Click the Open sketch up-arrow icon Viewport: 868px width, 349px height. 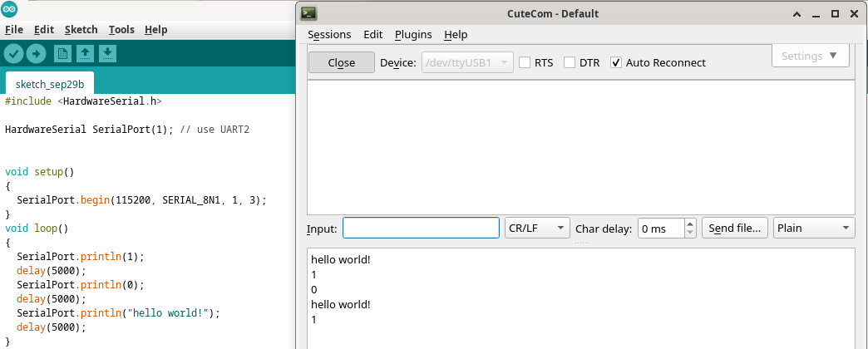(85, 54)
